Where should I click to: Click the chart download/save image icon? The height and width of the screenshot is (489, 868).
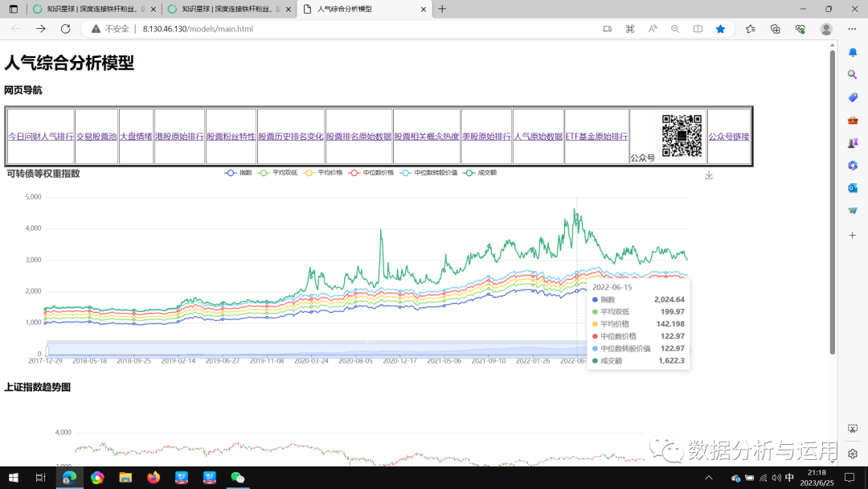coord(708,175)
